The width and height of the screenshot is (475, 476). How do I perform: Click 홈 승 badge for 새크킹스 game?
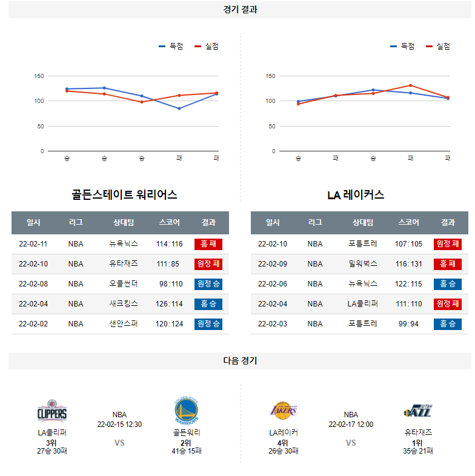click(x=208, y=304)
